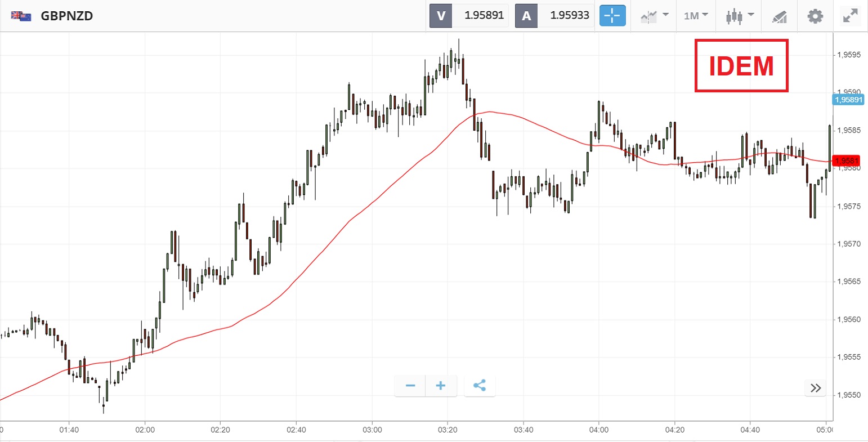Click the 04:00 time axis label
This screenshot has width=868, height=442.
click(x=599, y=430)
